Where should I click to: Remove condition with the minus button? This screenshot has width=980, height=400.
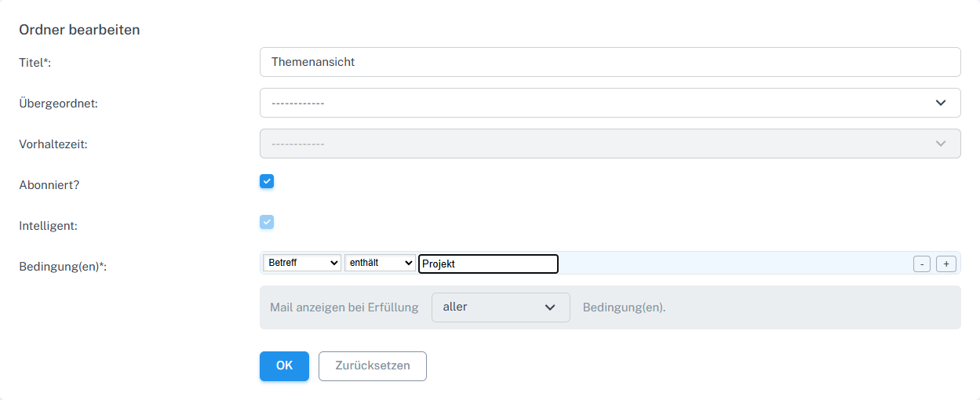click(x=922, y=264)
